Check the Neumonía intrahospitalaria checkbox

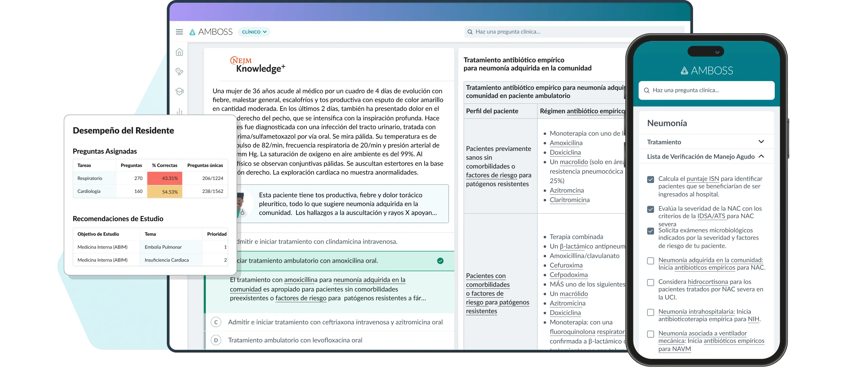click(650, 312)
